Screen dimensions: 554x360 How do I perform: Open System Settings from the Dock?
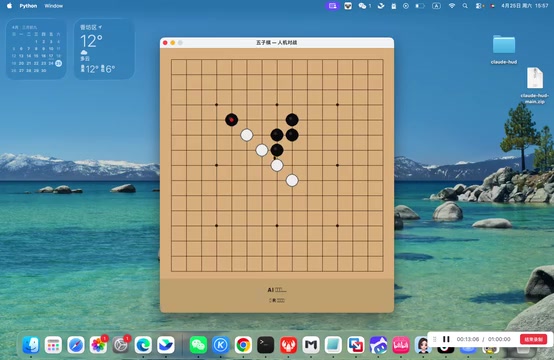(121, 345)
